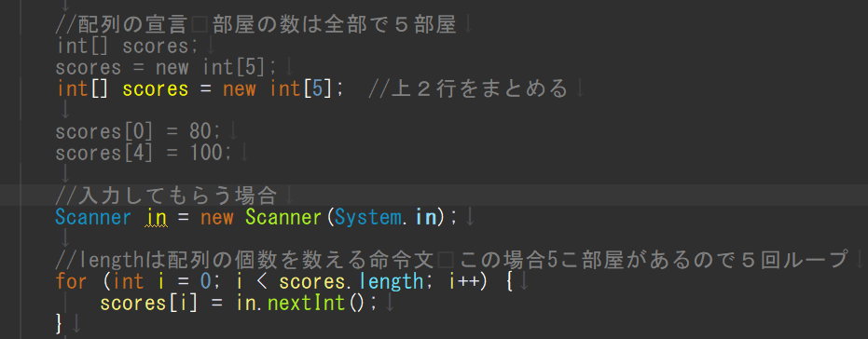This screenshot has width=868, height=339.
Task: Click the closing brace of the for loop
Action: point(59,324)
